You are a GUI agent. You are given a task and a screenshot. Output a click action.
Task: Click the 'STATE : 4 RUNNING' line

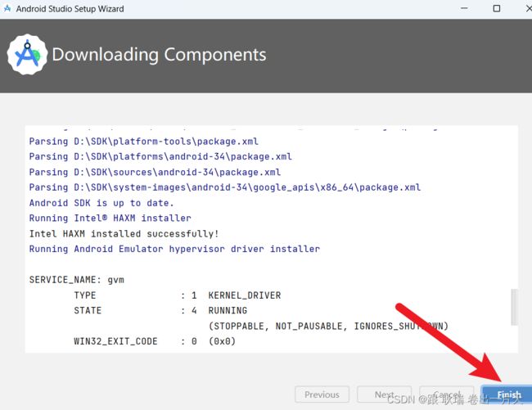point(160,311)
